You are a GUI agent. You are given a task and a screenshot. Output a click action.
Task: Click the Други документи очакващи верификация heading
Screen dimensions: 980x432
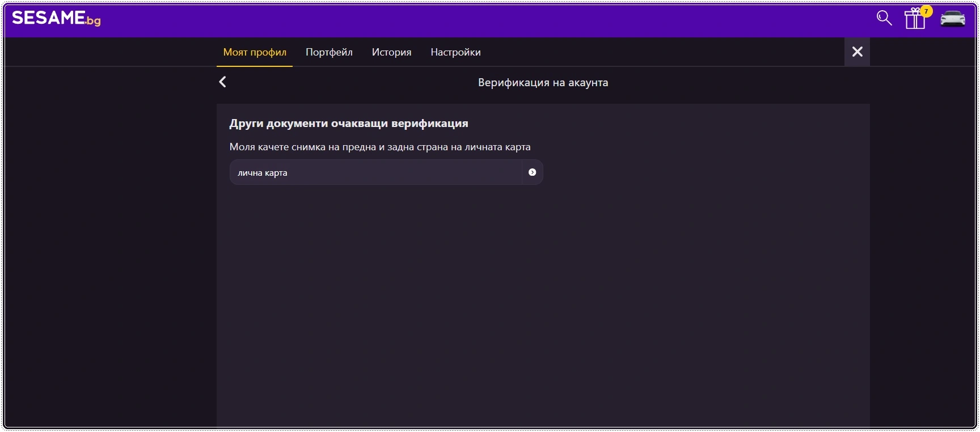click(349, 124)
